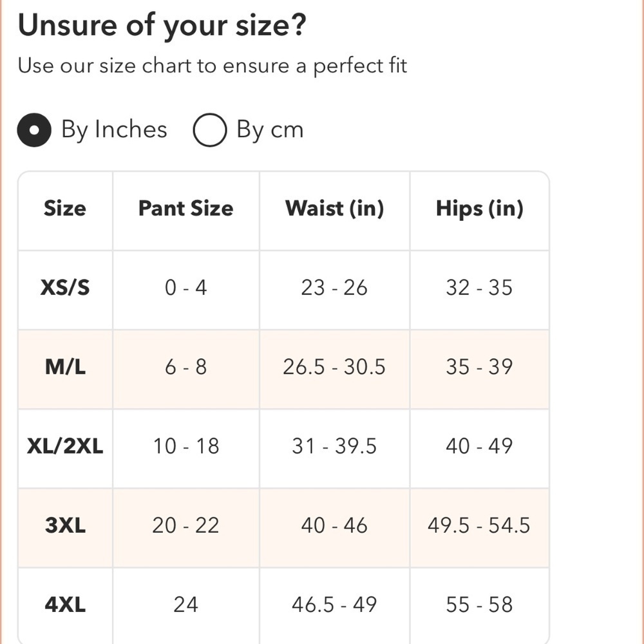
Task: Click the Pant Size column header
Action: click(185, 209)
